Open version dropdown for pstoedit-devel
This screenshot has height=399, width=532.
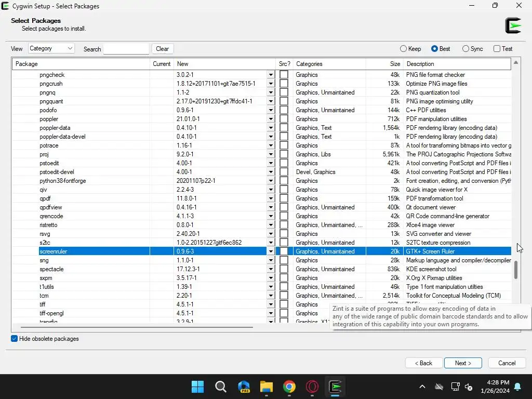pos(271,172)
